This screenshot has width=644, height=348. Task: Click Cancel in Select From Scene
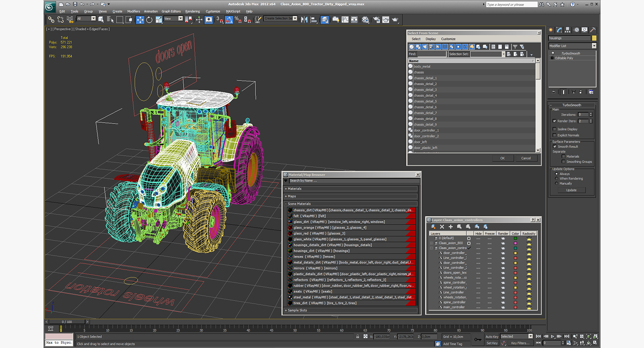pyautogui.click(x=526, y=158)
